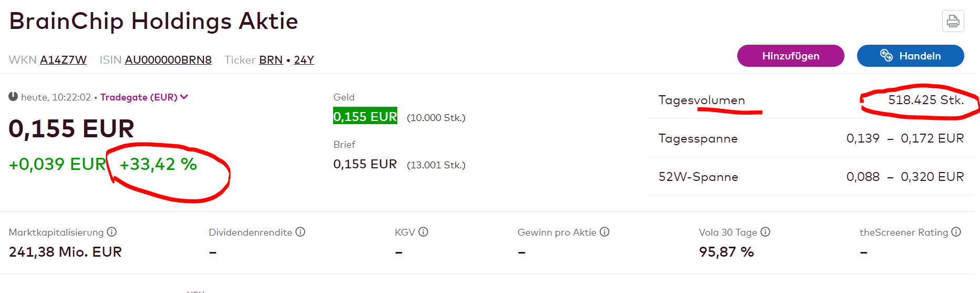Click the 24Y ticker link
The image size is (980, 293).
(304, 60)
